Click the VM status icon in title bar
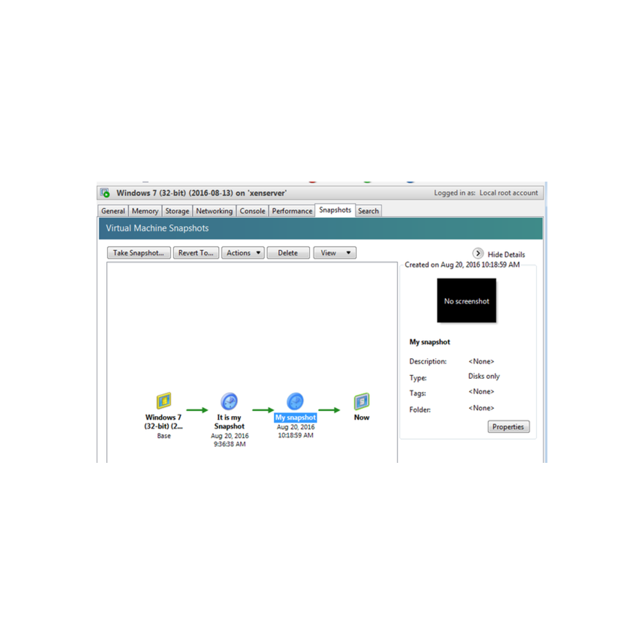 tap(105, 193)
